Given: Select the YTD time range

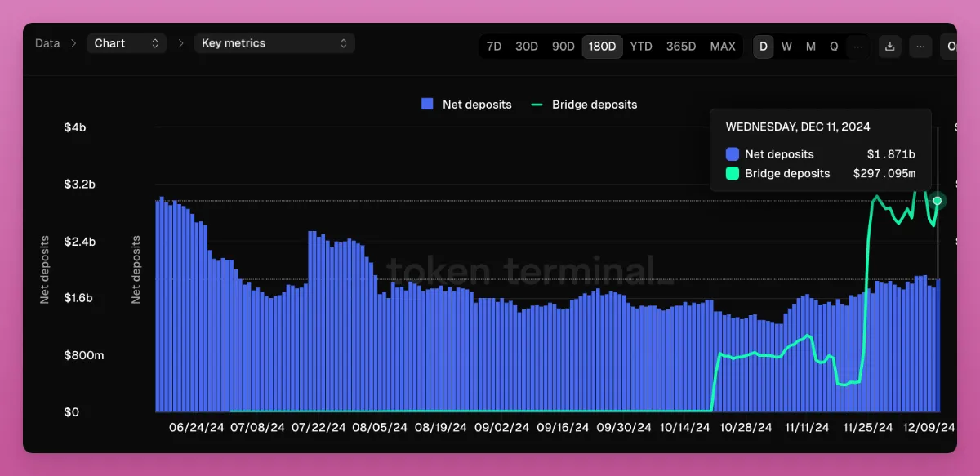Looking at the screenshot, I should [641, 47].
